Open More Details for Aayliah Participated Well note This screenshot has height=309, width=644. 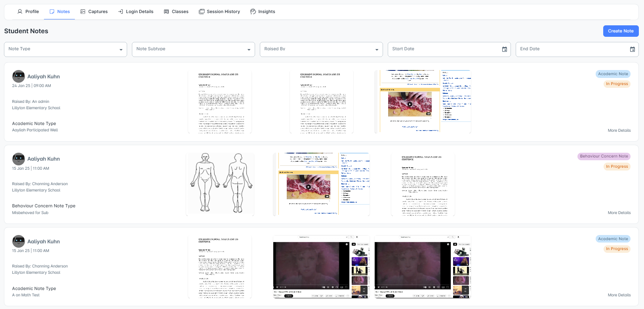(x=619, y=130)
